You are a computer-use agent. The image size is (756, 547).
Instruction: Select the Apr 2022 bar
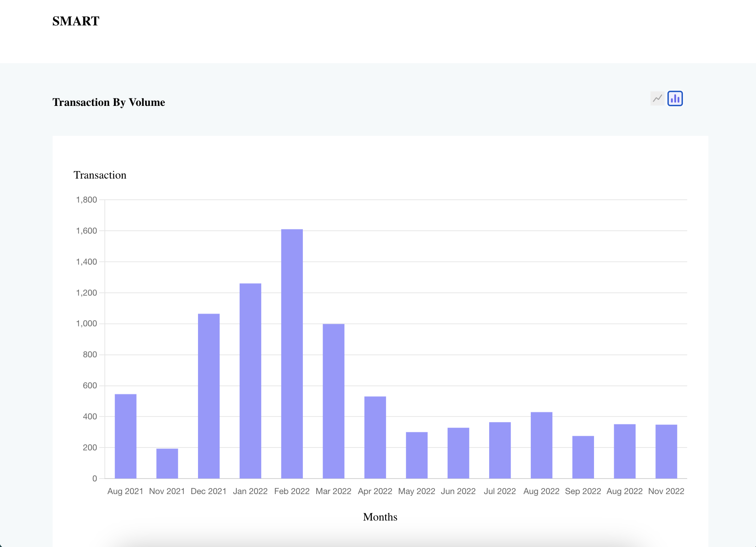375,437
